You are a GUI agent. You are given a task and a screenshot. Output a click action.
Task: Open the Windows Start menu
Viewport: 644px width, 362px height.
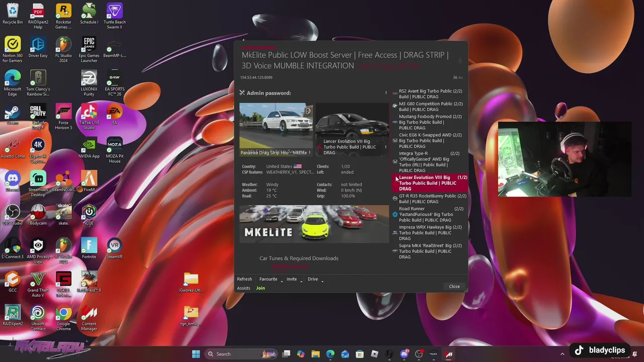point(196,354)
